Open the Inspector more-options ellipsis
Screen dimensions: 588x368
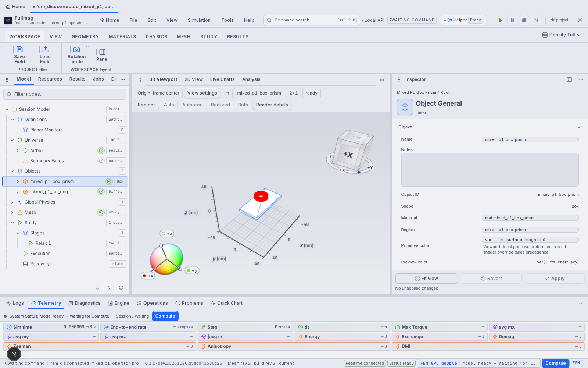point(581,79)
